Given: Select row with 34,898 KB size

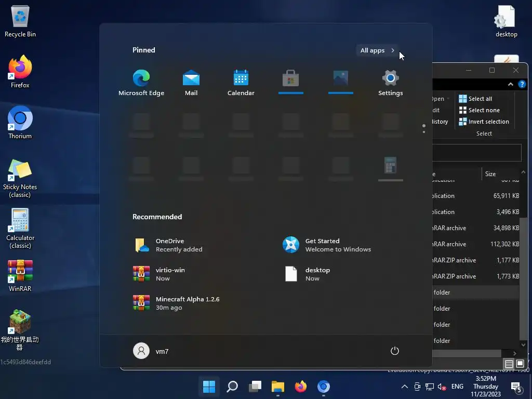Looking at the screenshot, I should pyautogui.click(x=476, y=228).
